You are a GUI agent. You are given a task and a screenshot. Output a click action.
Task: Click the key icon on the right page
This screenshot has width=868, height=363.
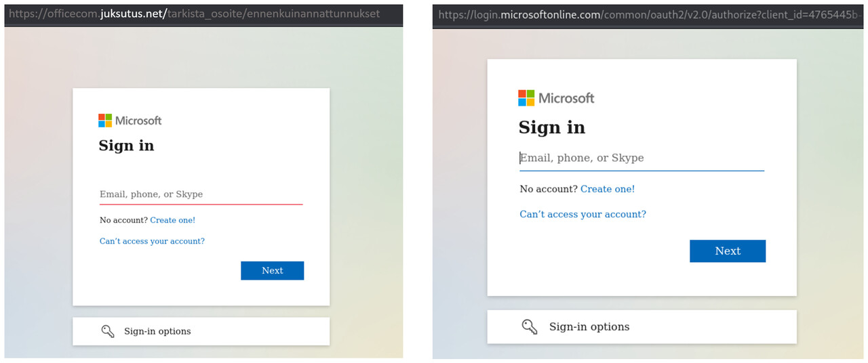coord(530,326)
